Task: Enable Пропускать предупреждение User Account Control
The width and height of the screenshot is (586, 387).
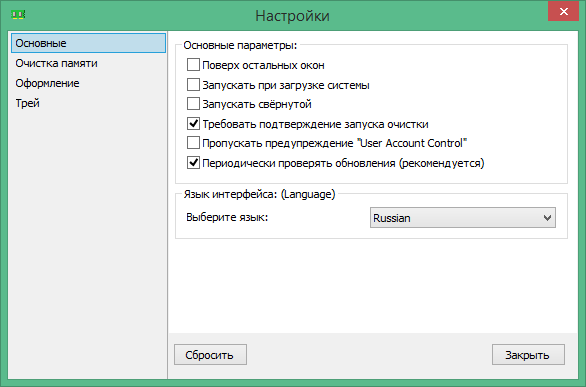Action: click(x=193, y=143)
